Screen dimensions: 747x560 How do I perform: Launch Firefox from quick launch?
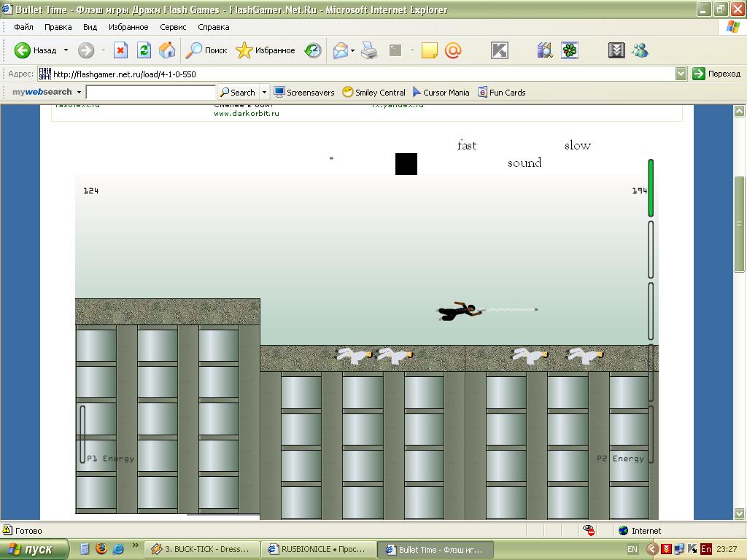click(x=101, y=548)
